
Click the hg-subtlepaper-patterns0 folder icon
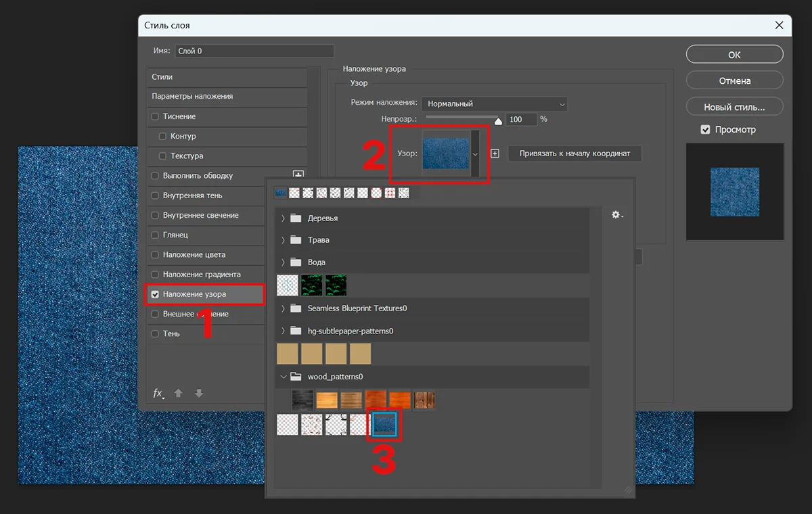click(x=295, y=331)
